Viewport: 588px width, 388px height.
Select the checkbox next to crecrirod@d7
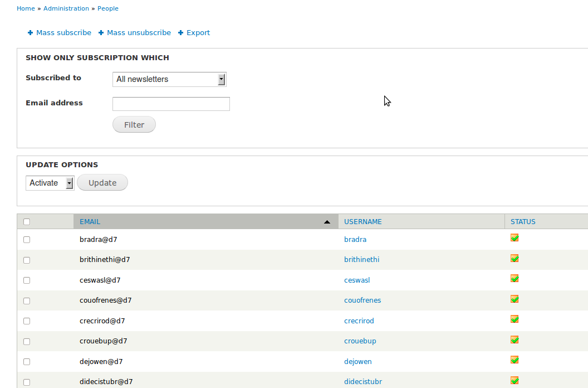point(27,321)
